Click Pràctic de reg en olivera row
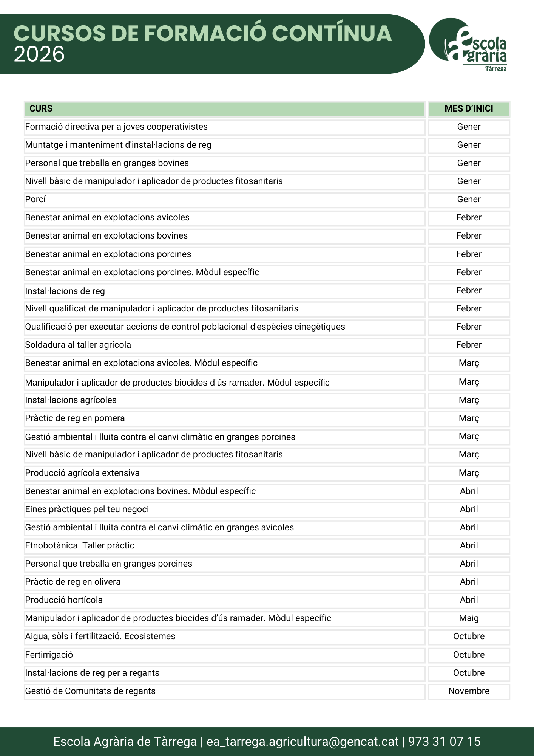This screenshot has height=756, width=534. [x=225, y=582]
